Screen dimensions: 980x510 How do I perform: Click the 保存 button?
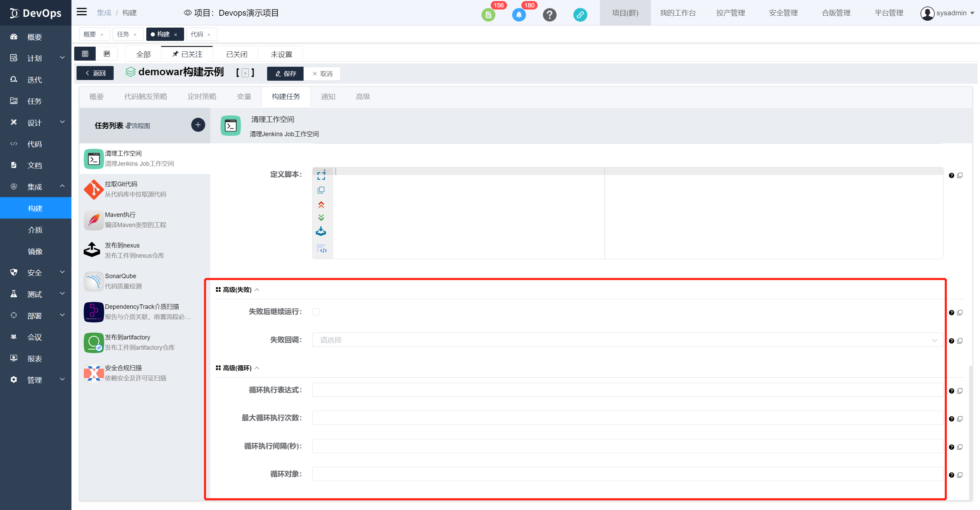pyautogui.click(x=285, y=74)
